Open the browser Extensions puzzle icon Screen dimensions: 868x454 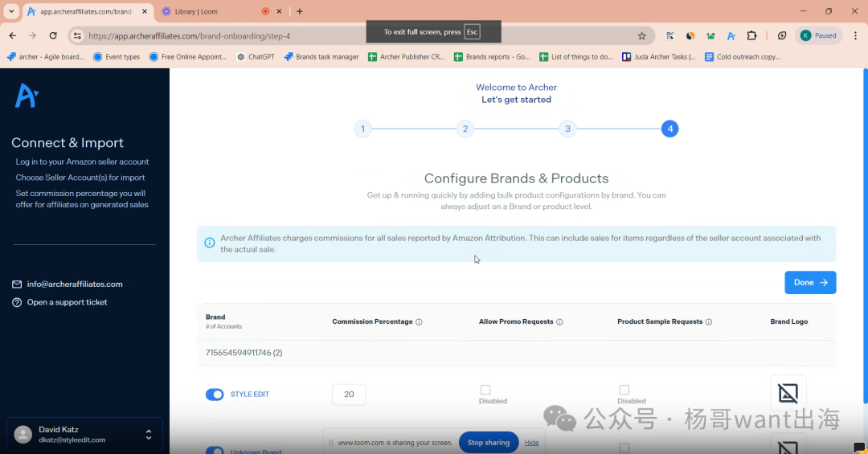tap(751, 35)
